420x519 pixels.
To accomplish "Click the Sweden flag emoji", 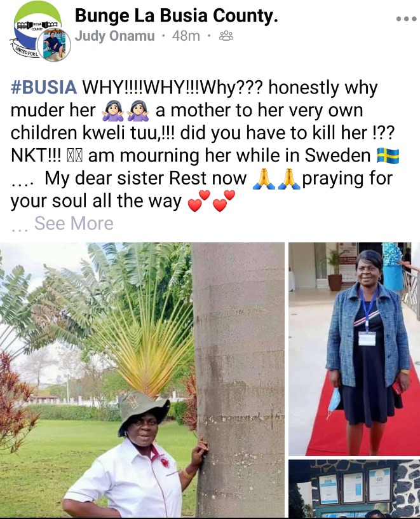I will click(388, 156).
